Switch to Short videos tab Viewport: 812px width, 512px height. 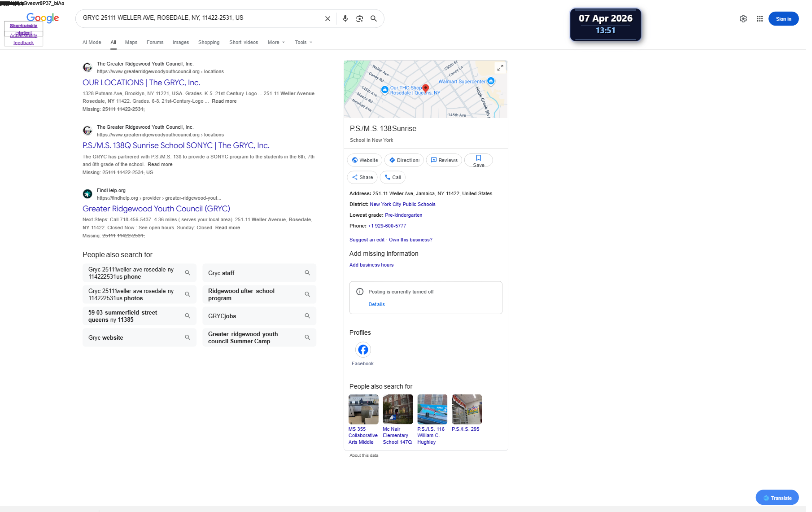244,42
